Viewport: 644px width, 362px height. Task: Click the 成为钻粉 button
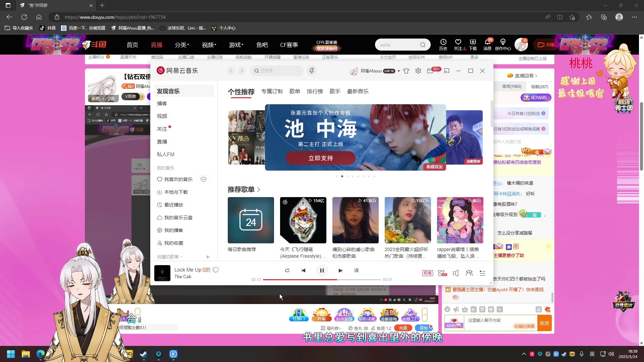pos(536,98)
